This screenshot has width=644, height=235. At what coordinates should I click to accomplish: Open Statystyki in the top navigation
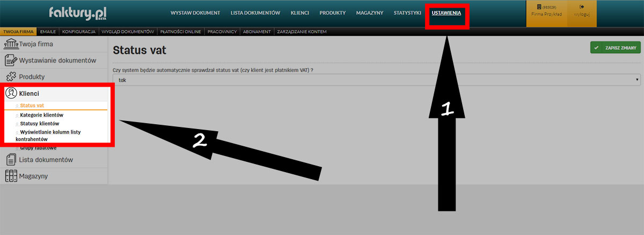click(x=407, y=12)
